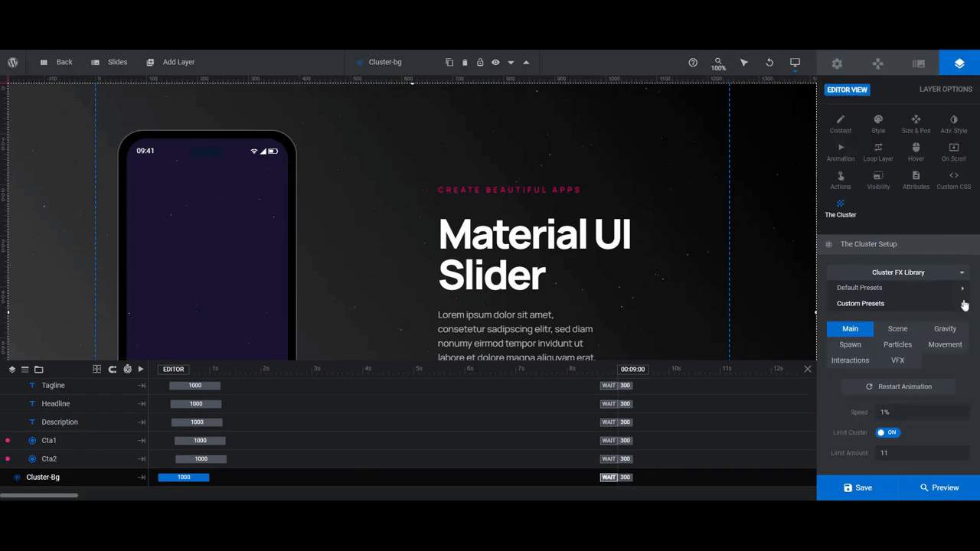This screenshot has height=551, width=980.
Task: Open the desktop device view selector
Action: click(795, 62)
